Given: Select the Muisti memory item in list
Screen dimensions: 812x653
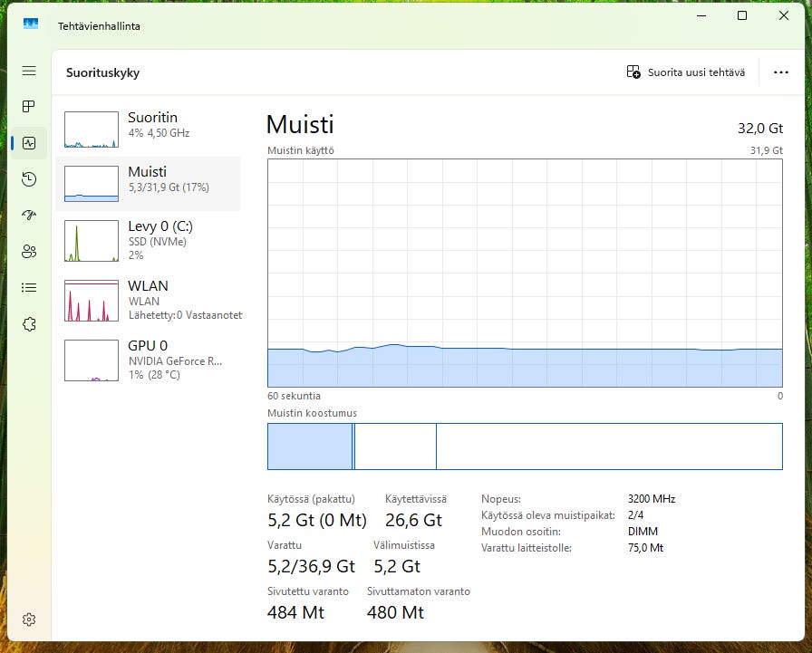Looking at the screenshot, I should pyautogui.click(x=149, y=183).
